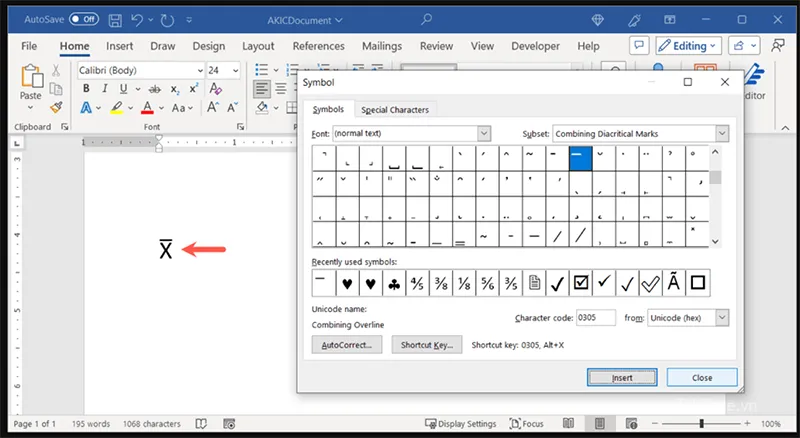This screenshot has width=800, height=438.
Task: Expand the Paste options arrow
Action: pos(30,108)
